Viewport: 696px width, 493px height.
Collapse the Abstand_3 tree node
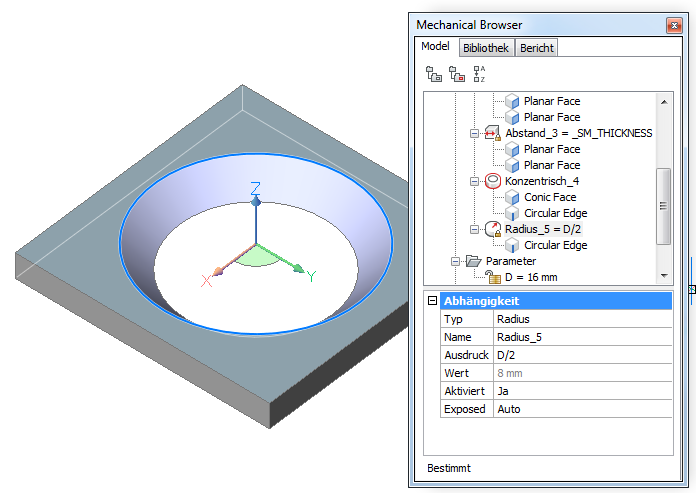click(475, 133)
